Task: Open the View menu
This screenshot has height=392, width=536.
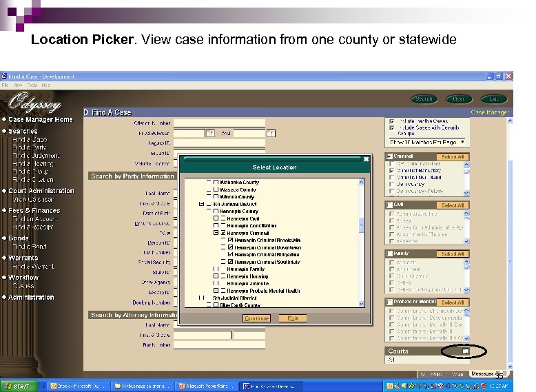Action: tap(18, 85)
